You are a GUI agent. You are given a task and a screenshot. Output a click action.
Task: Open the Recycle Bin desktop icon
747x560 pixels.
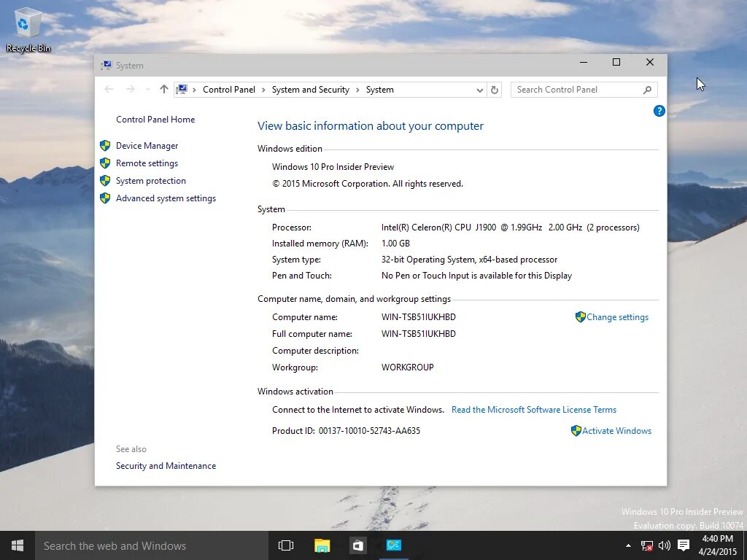click(x=28, y=28)
